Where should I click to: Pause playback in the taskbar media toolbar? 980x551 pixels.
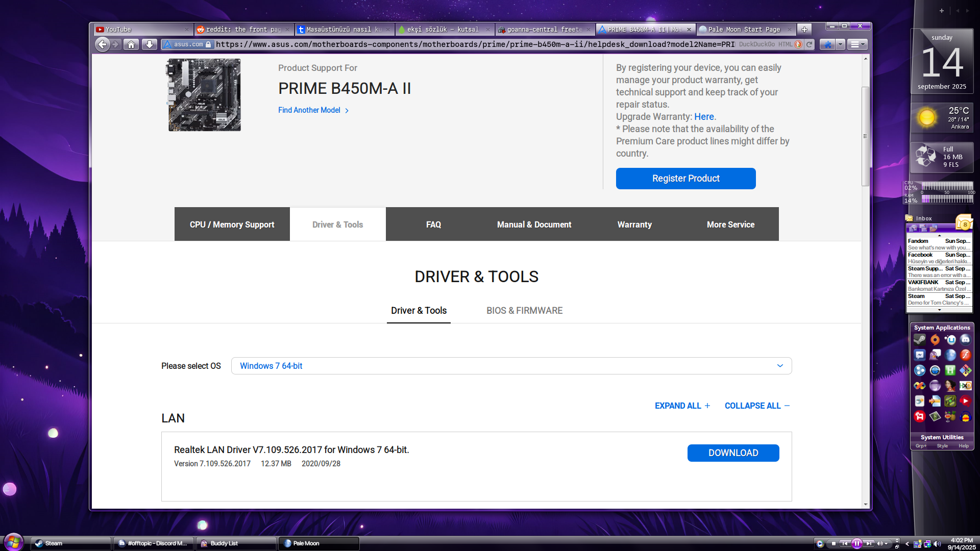coord(856,544)
